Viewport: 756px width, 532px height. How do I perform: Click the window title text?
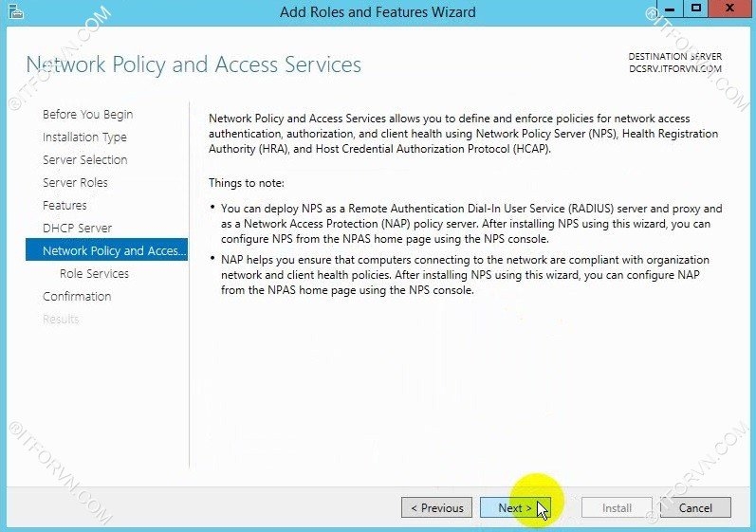(x=378, y=12)
